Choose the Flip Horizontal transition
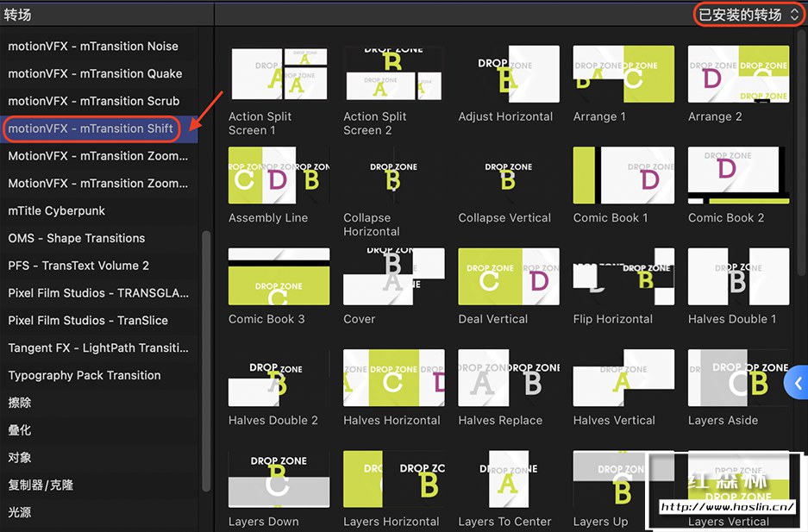808x532 pixels. click(x=623, y=277)
